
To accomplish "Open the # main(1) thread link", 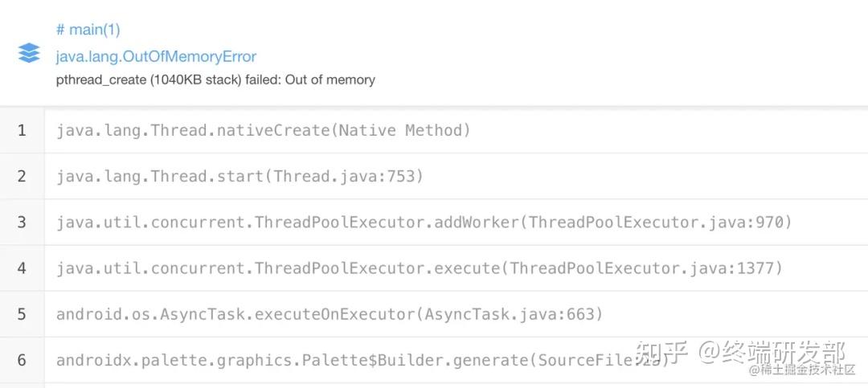I will pos(88,30).
